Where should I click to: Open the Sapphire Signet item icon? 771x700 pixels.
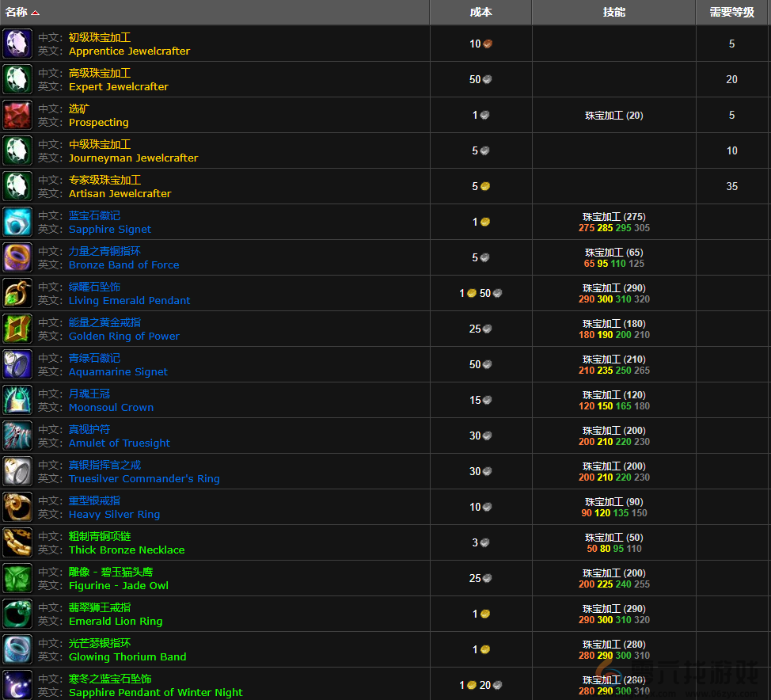coord(17,222)
